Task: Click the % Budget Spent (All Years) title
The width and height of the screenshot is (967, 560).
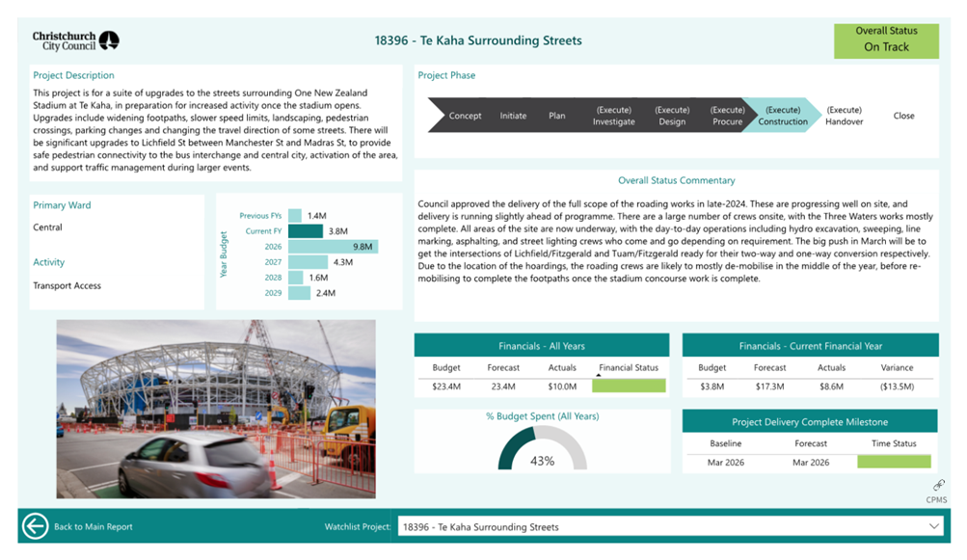Action: [542, 416]
